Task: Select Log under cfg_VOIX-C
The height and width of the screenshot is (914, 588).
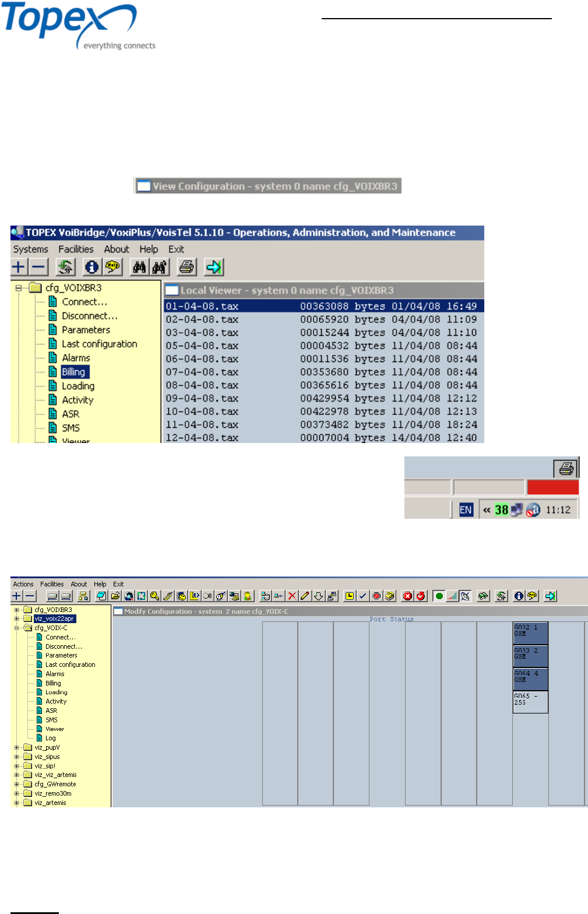Action: pos(51,738)
